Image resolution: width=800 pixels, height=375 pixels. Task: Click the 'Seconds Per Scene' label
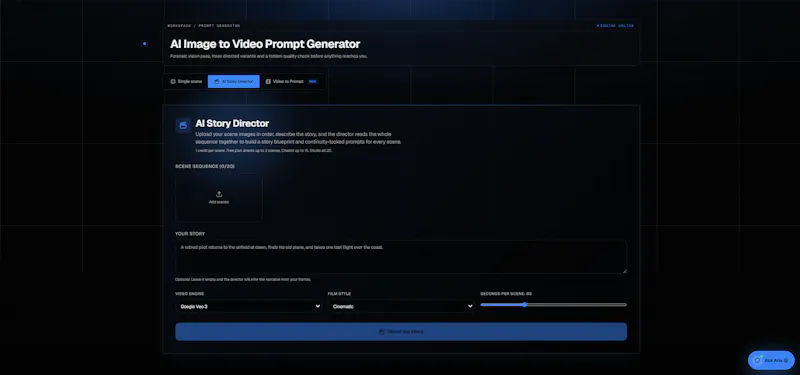tap(506, 294)
